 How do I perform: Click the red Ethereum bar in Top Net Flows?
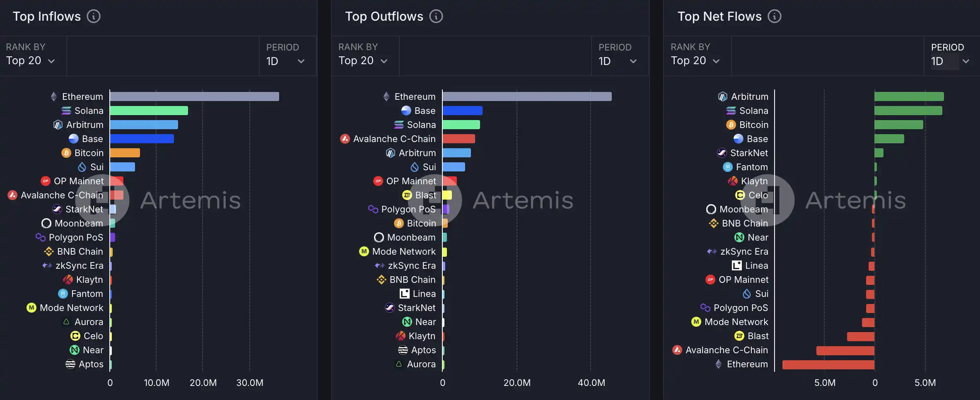click(828, 364)
